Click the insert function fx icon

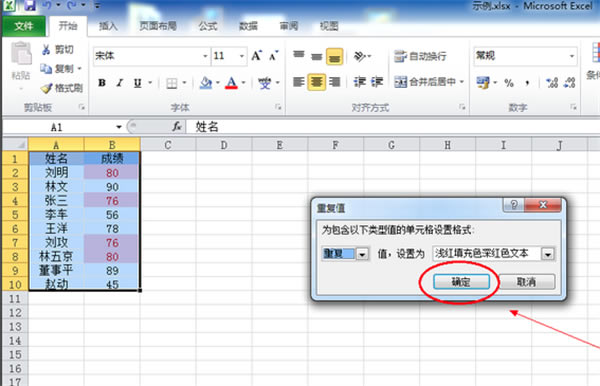tap(177, 126)
